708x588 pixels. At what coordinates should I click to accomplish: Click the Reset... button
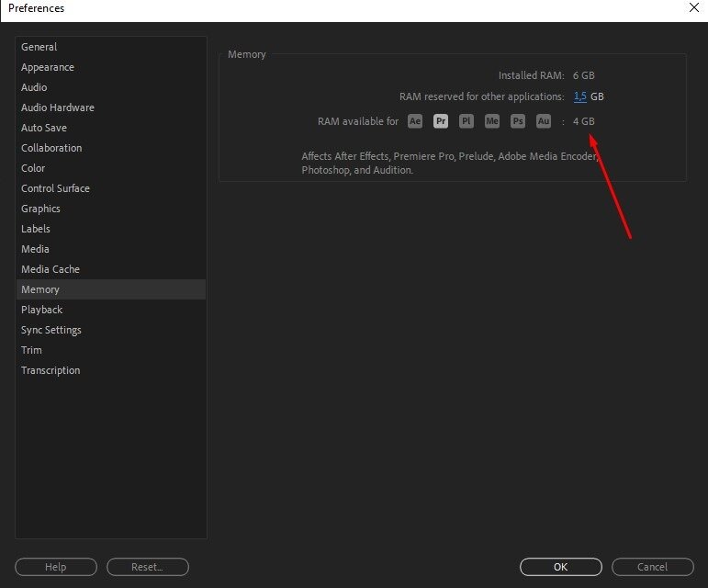(x=148, y=567)
